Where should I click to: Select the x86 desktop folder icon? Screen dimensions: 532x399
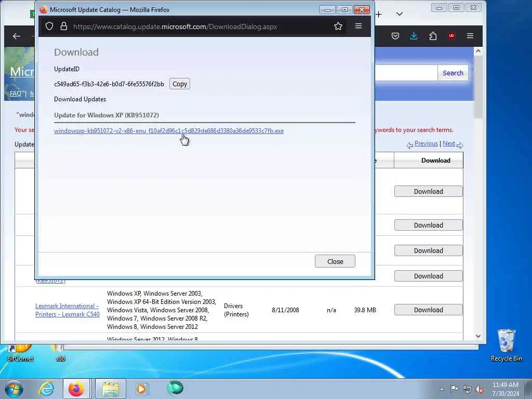60,353
